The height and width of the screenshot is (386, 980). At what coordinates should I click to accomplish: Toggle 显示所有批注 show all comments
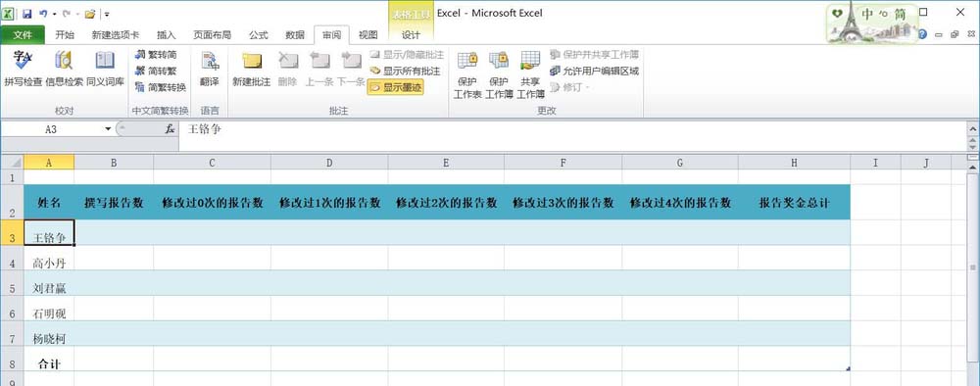pyautogui.click(x=405, y=72)
